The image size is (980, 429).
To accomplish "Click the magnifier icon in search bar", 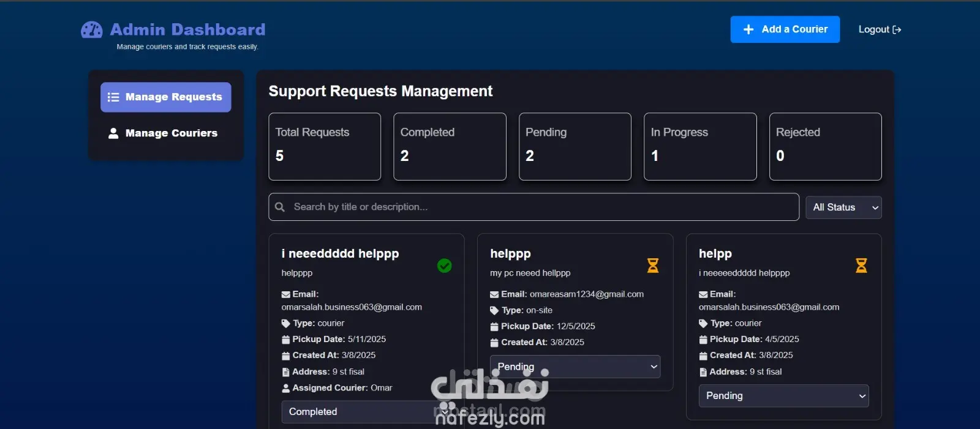I will click(280, 207).
